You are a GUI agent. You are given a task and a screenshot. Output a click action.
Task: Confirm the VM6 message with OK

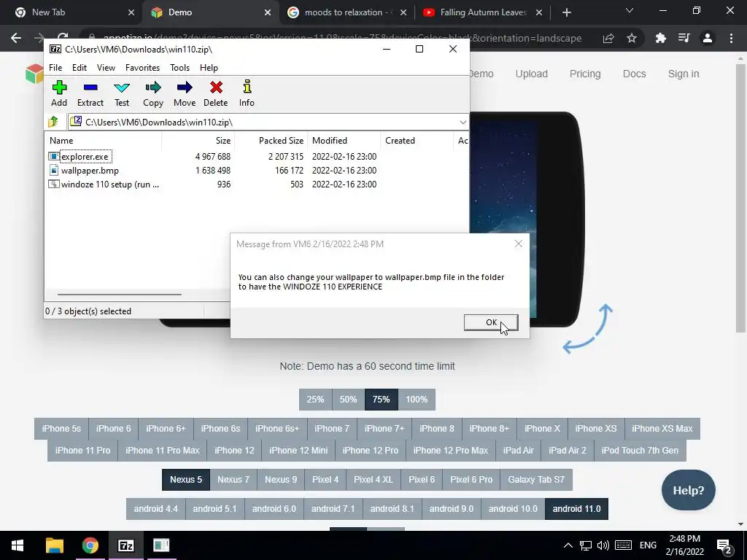(x=491, y=322)
